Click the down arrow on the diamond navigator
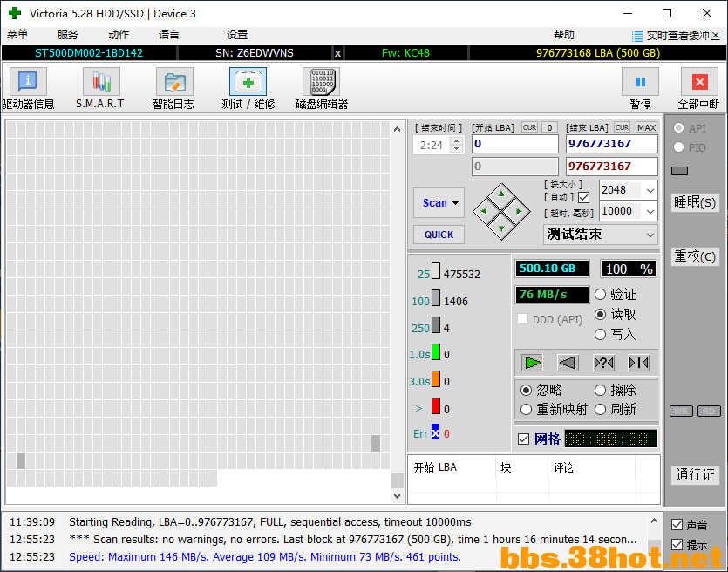The height and width of the screenshot is (572, 728). pyautogui.click(x=501, y=228)
